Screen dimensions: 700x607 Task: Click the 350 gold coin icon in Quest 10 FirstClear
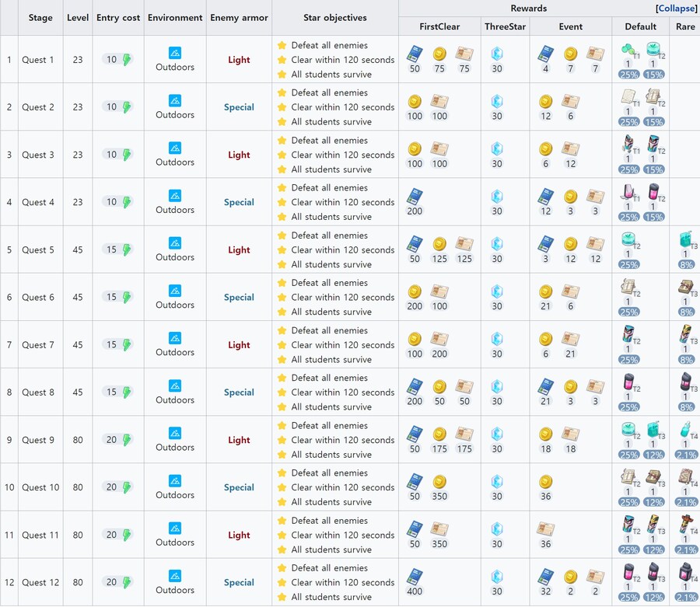[x=439, y=482]
